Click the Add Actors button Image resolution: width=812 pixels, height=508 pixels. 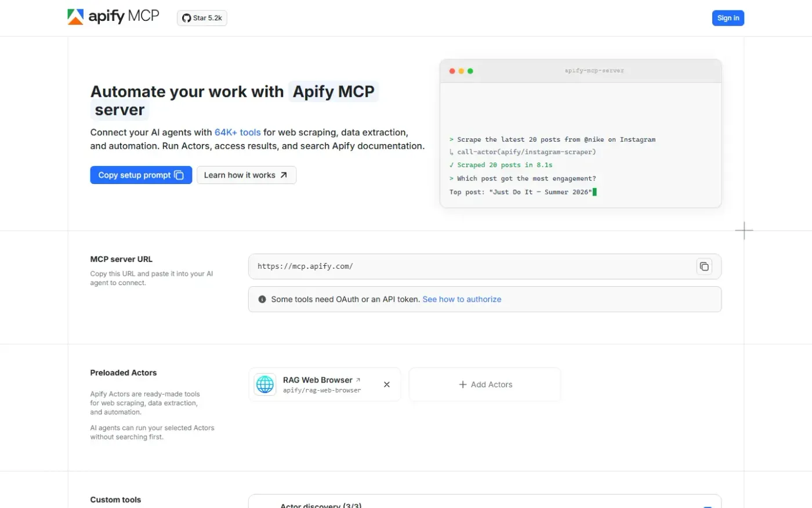pos(485,384)
